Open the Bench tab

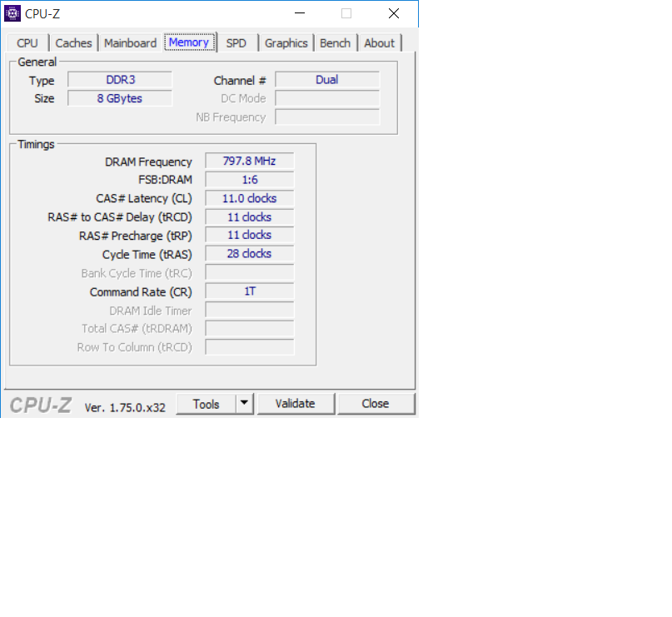335,43
